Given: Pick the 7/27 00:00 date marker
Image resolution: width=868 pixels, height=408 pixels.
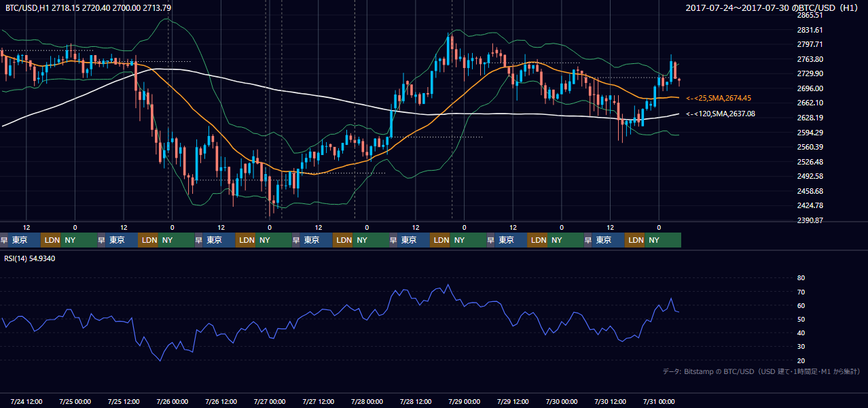Looking at the screenshot, I should pos(270,401).
